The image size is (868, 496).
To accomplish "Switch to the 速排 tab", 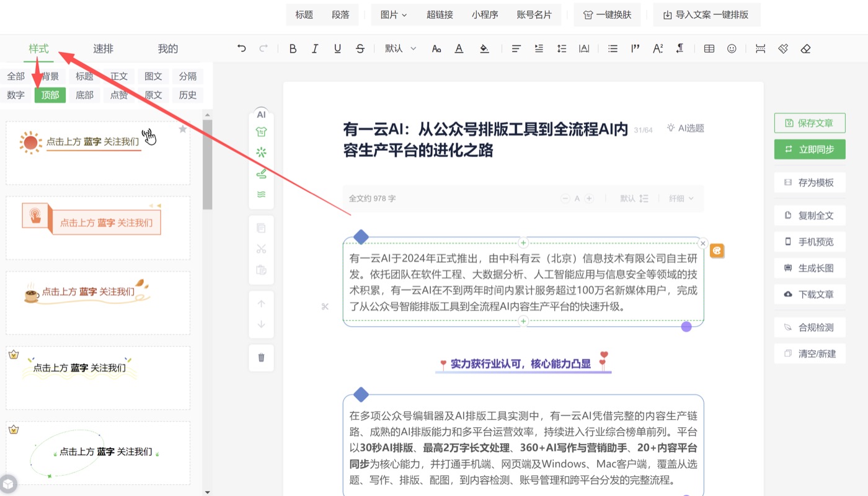I will click(104, 48).
